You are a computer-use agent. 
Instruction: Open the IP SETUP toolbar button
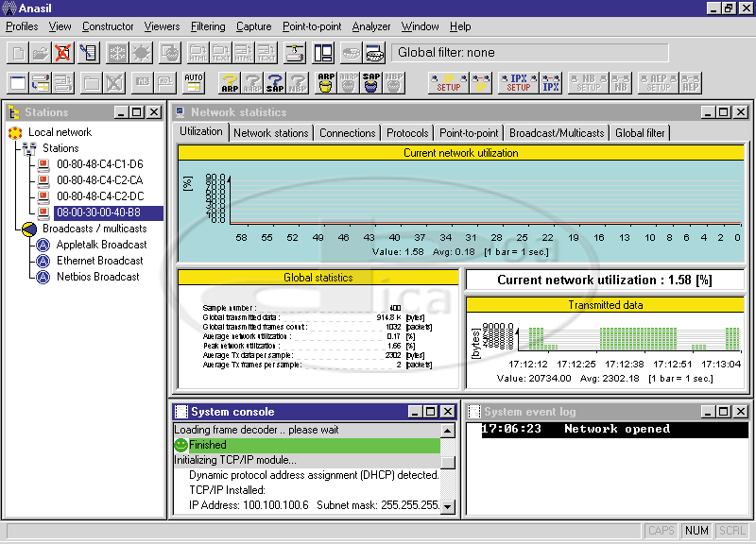click(449, 83)
